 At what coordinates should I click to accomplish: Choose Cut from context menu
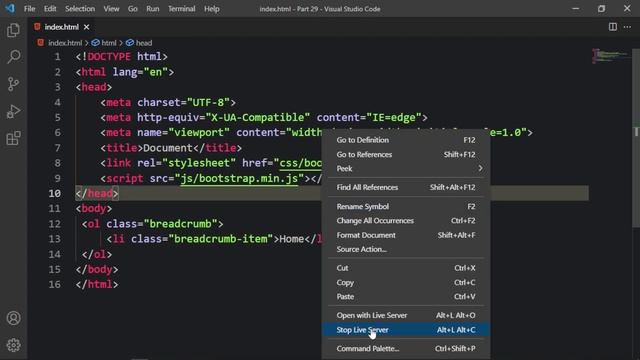pyautogui.click(x=406, y=268)
